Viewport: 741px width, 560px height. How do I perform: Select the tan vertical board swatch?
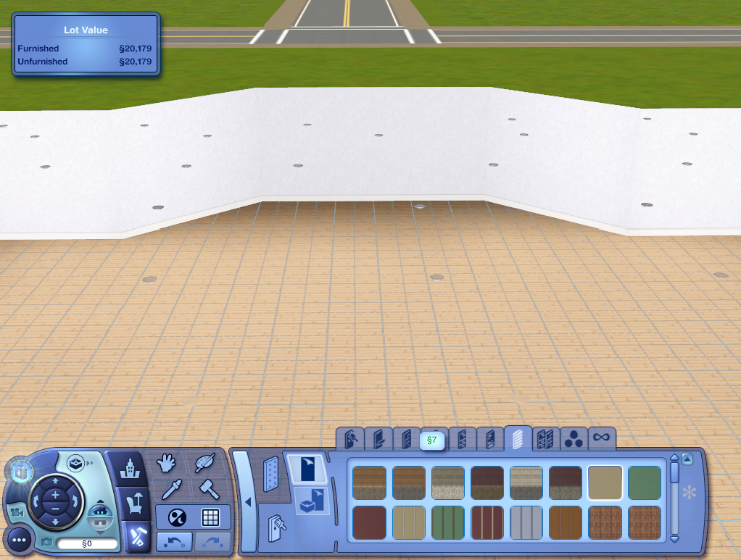[x=408, y=522]
